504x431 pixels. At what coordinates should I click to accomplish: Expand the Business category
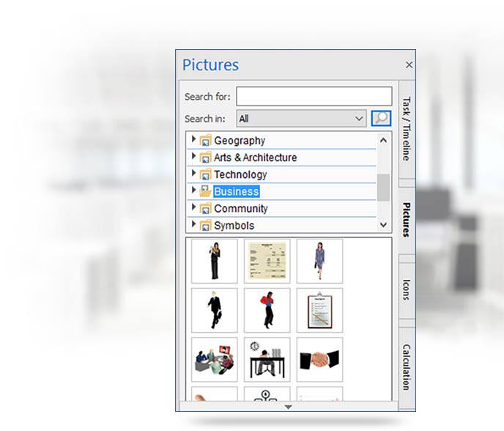pos(193,190)
